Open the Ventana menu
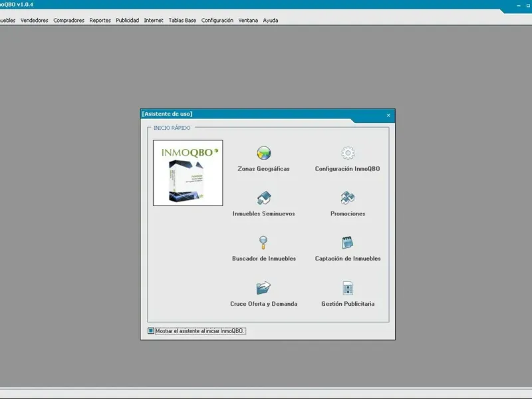This screenshot has height=399, width=532. tap(248, 21)
